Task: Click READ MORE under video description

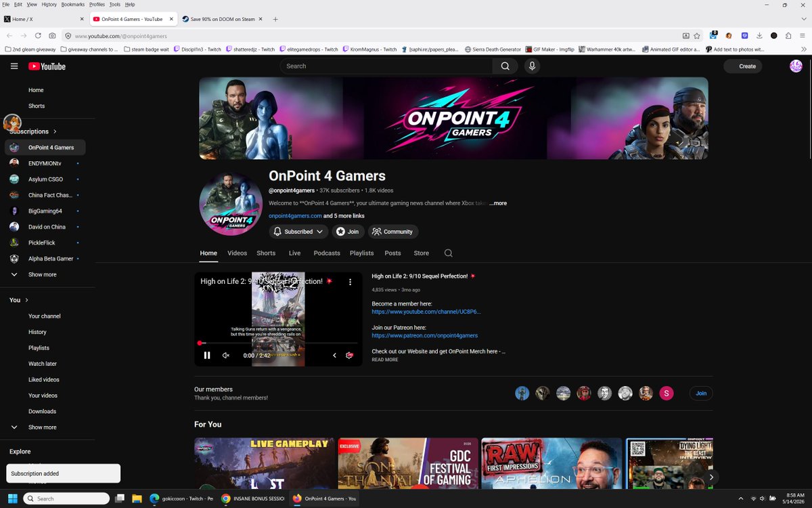Action: click(x=385, y=360)
